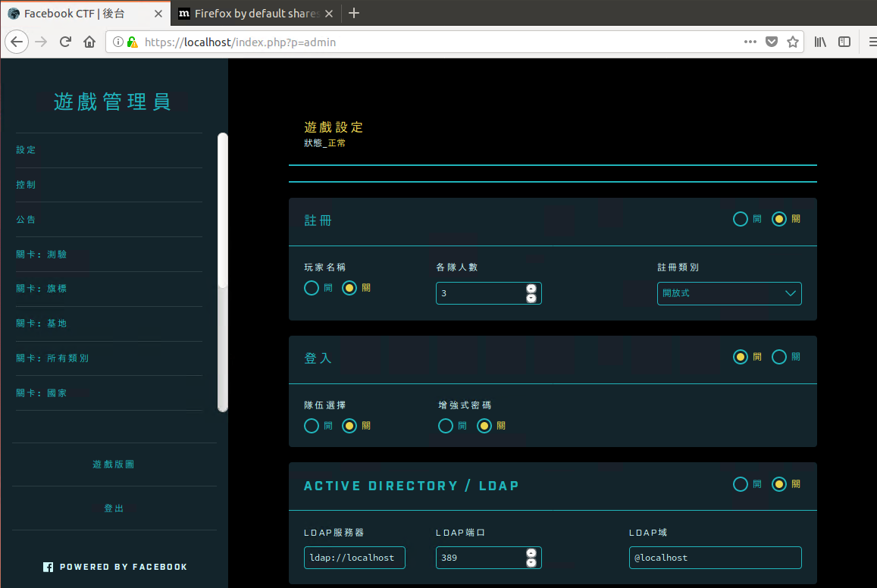Toggle the browser sidebar panel icon

[843, 42]
